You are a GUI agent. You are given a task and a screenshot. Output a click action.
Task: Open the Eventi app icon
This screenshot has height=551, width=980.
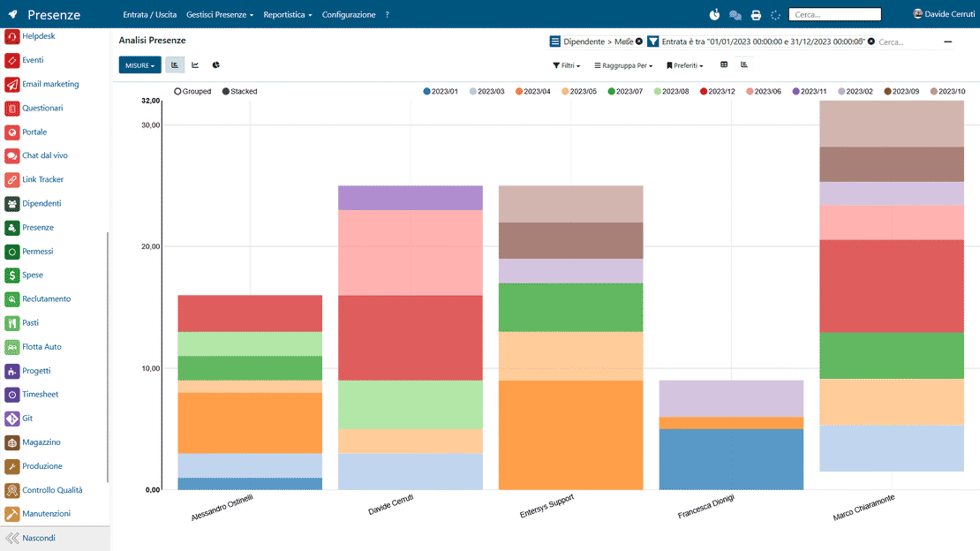(x=11, y=61)
